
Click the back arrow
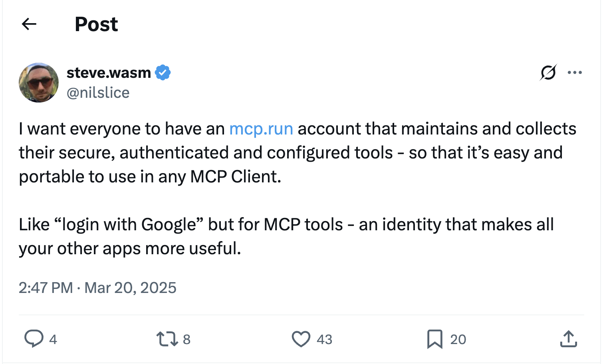[28, 24]
